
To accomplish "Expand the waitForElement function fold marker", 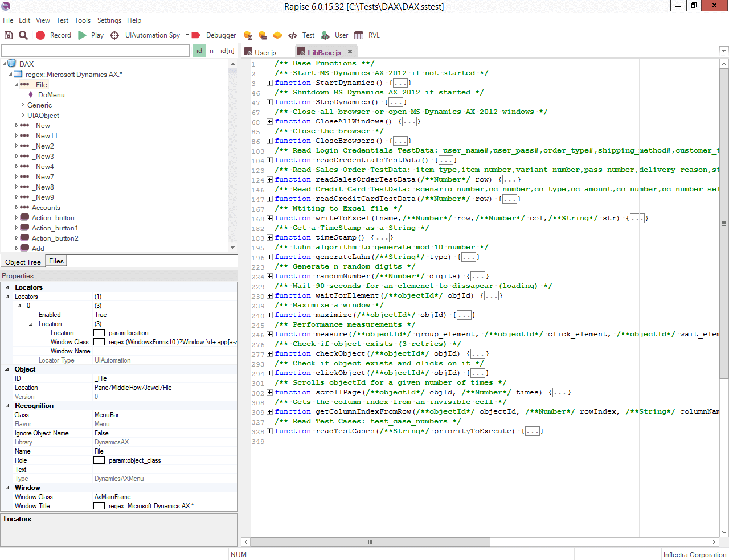I will coord(270,295).
